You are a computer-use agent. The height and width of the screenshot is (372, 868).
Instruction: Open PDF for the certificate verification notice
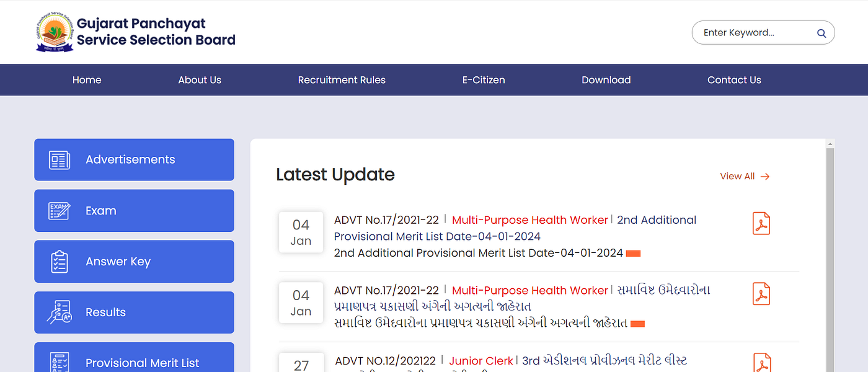[761, 294]
